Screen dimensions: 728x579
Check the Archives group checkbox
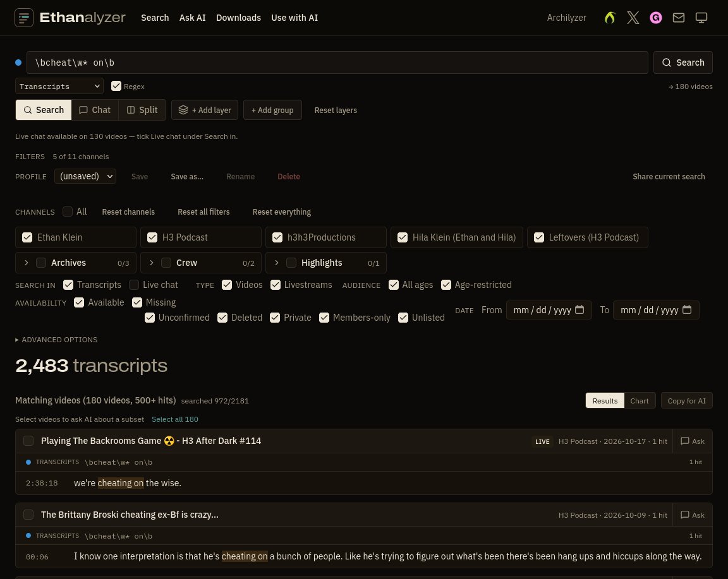41,263
